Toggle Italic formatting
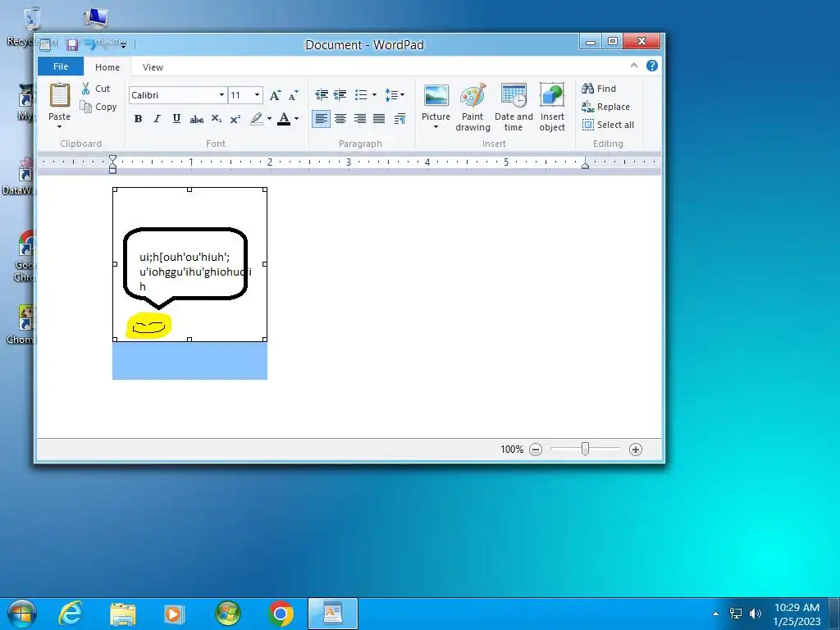 coord(157,119)
